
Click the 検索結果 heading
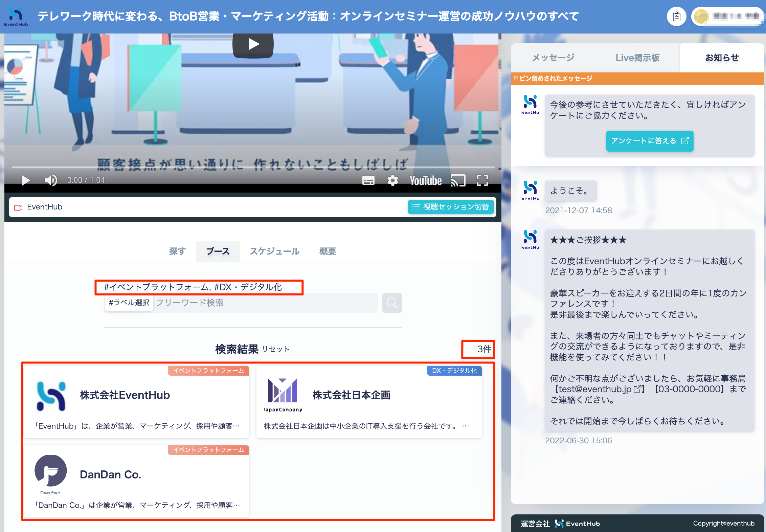237,349
